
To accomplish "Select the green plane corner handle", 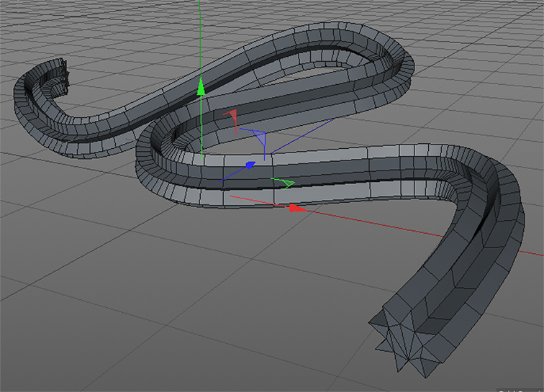I will tap(287, 183).
